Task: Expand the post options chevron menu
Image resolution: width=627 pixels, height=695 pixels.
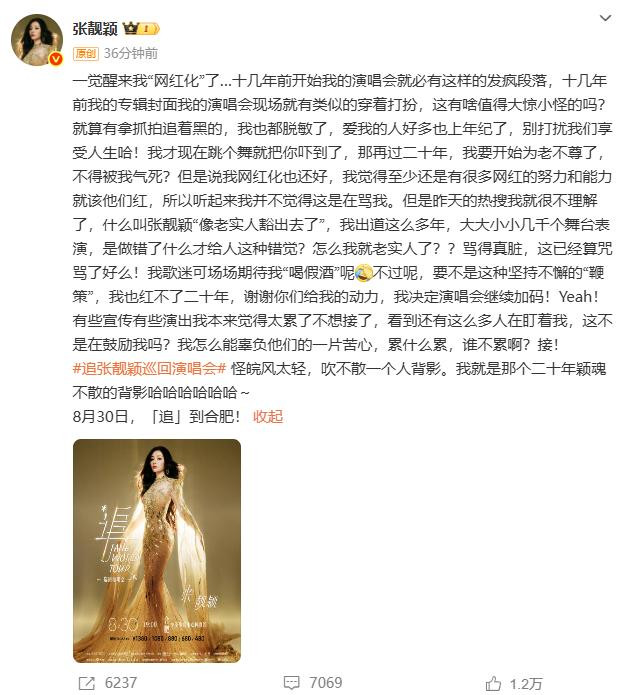Action: (x=605, y=18)
